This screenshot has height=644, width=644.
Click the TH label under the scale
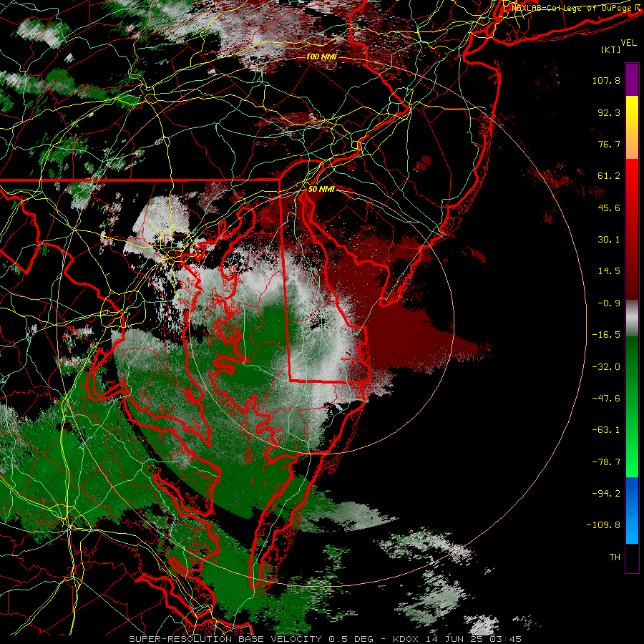click(x=615, y=557)
